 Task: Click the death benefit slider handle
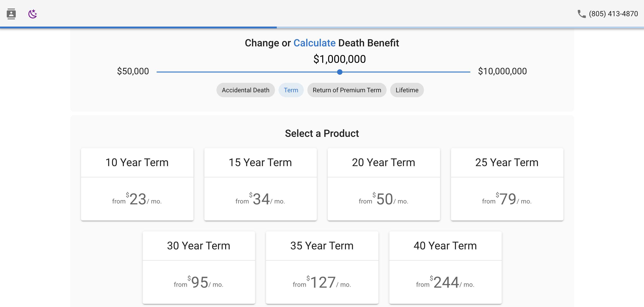point(340,72)
